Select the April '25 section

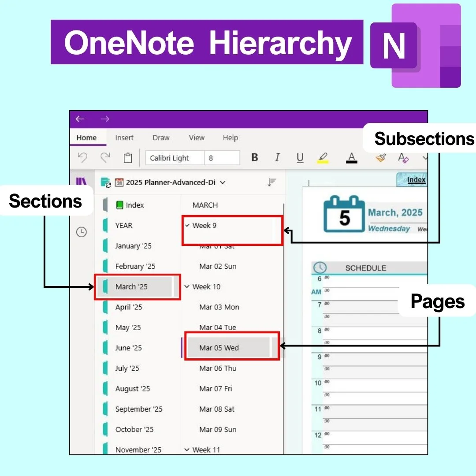tap(138, 307)
